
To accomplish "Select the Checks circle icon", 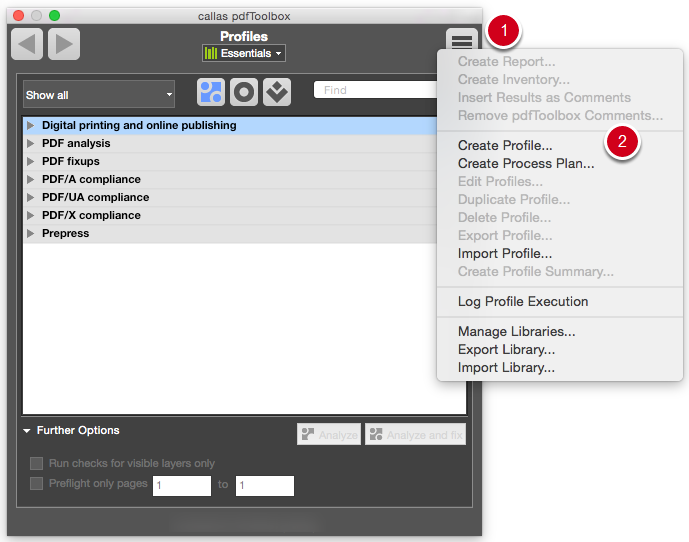I will coord(244,92).
